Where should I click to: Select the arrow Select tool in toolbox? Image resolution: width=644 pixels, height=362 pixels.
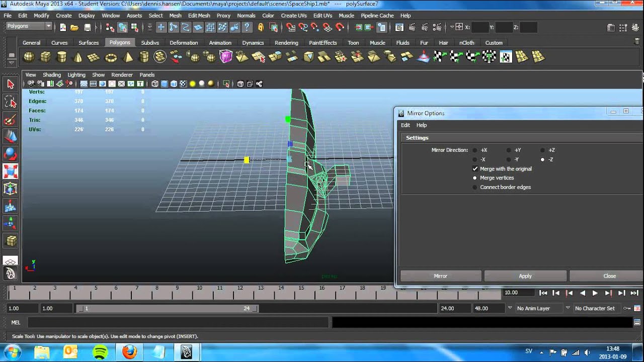[11, 84]
